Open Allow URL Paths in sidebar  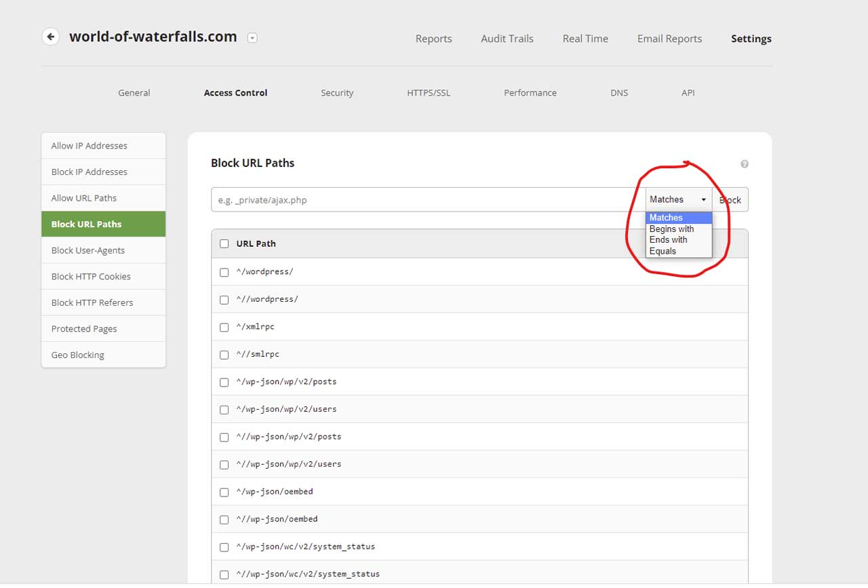click(x=104, y=198)
